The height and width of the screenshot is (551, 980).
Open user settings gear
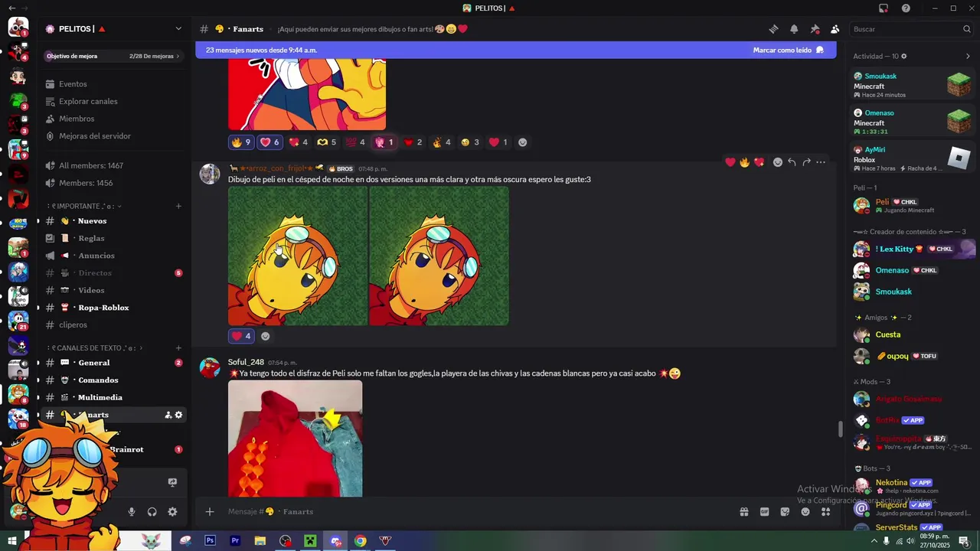pos(172,512)
